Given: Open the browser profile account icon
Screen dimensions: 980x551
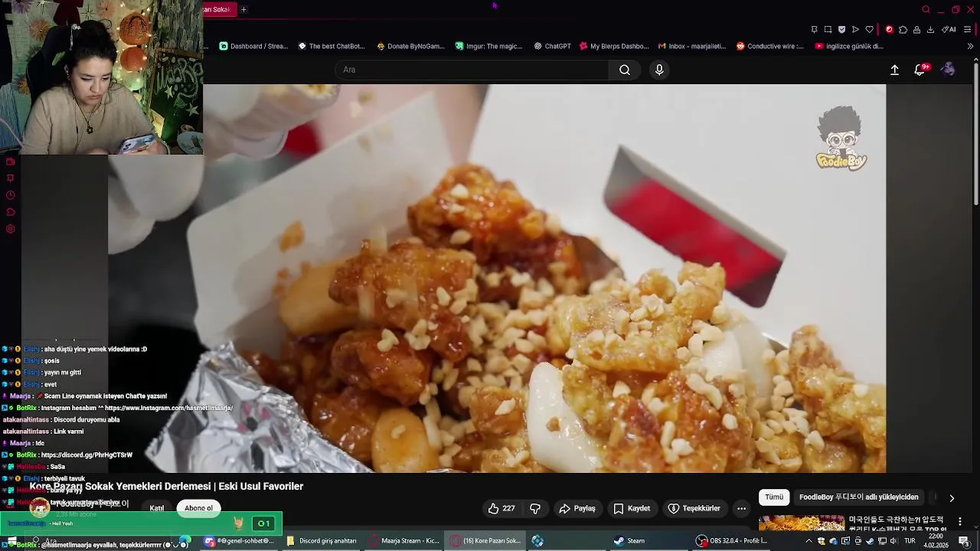Looking at the screenshot, I should [916, 30].
